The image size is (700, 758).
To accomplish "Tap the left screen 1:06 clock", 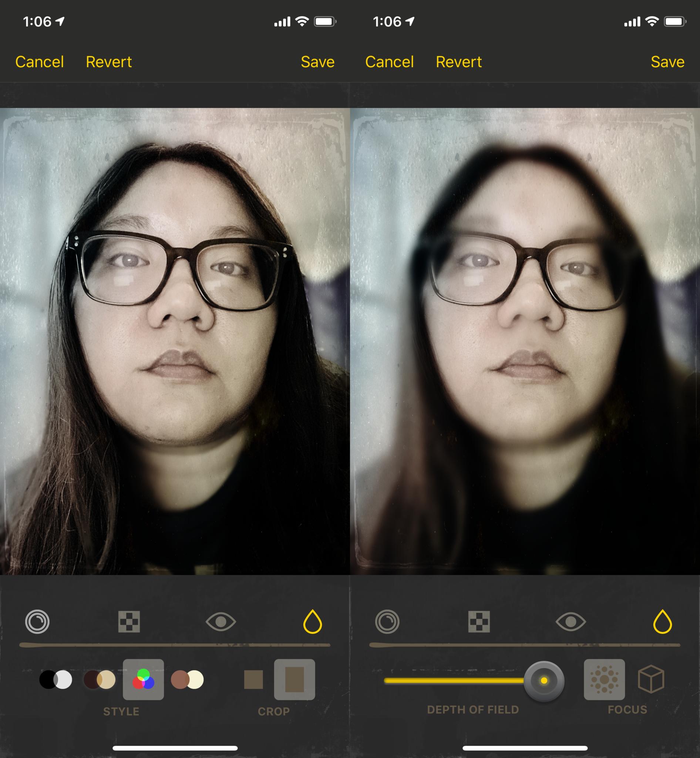I will [x=37, y=21].
